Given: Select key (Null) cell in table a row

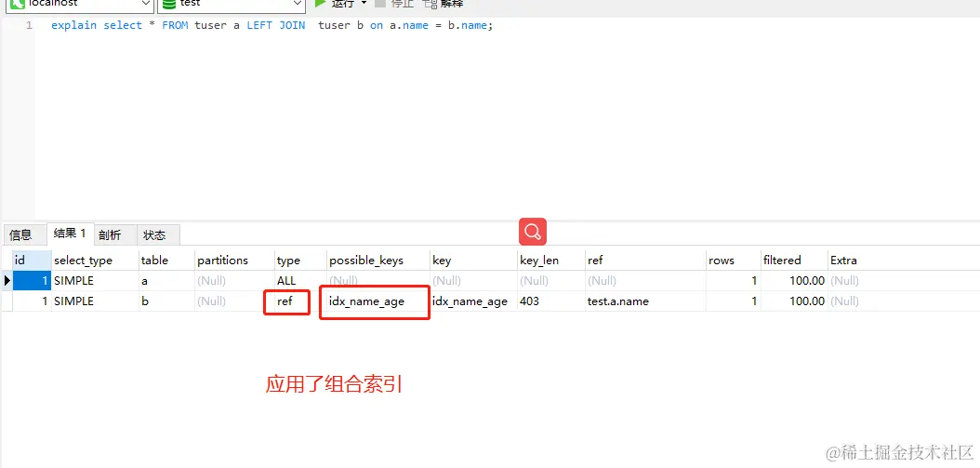Looking at the screenshot, I should [x=474, y=281].
